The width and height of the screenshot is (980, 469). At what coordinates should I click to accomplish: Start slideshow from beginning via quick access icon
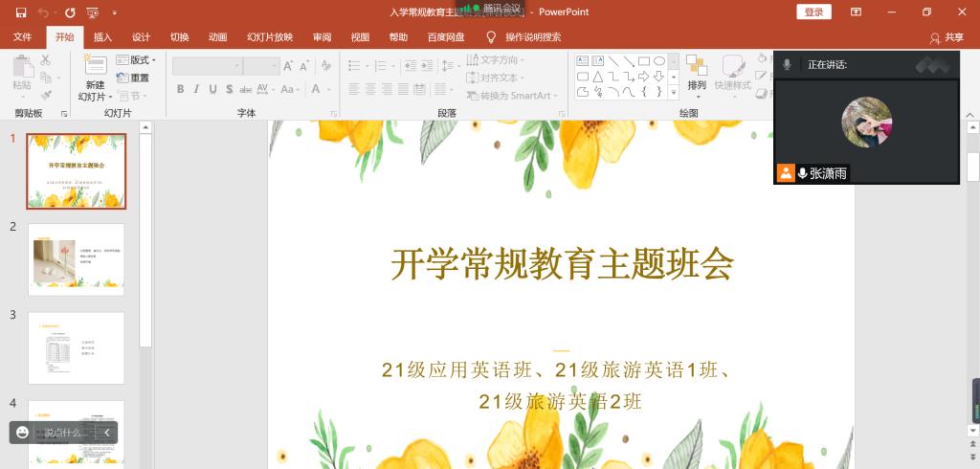pyautogui.click(x=93, y=11)
